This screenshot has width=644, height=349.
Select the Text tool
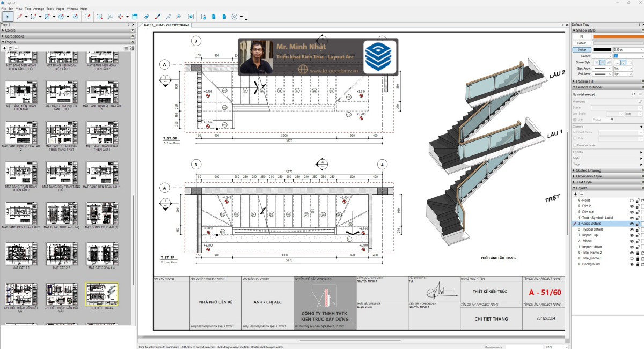[99, 17]
